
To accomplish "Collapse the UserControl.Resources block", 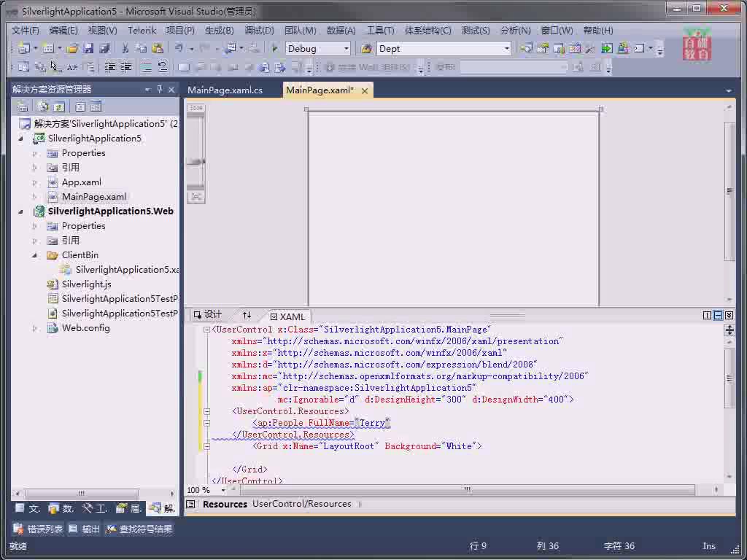I will (x=206, y=411).
